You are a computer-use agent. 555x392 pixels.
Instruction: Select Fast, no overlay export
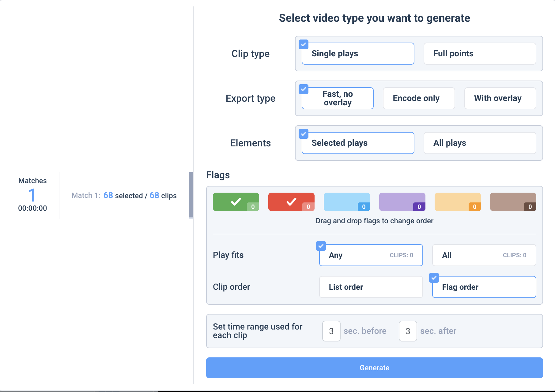pos(338,98)
